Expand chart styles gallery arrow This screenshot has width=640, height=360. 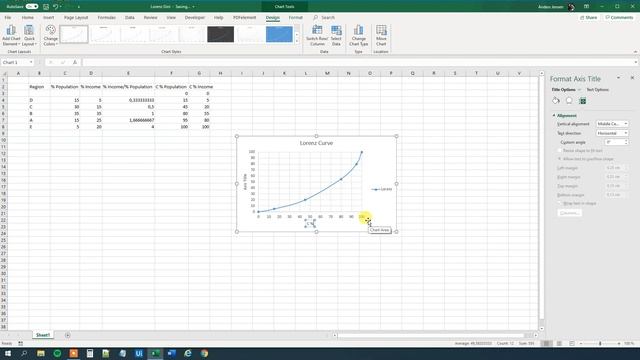(x=297, y=41)
